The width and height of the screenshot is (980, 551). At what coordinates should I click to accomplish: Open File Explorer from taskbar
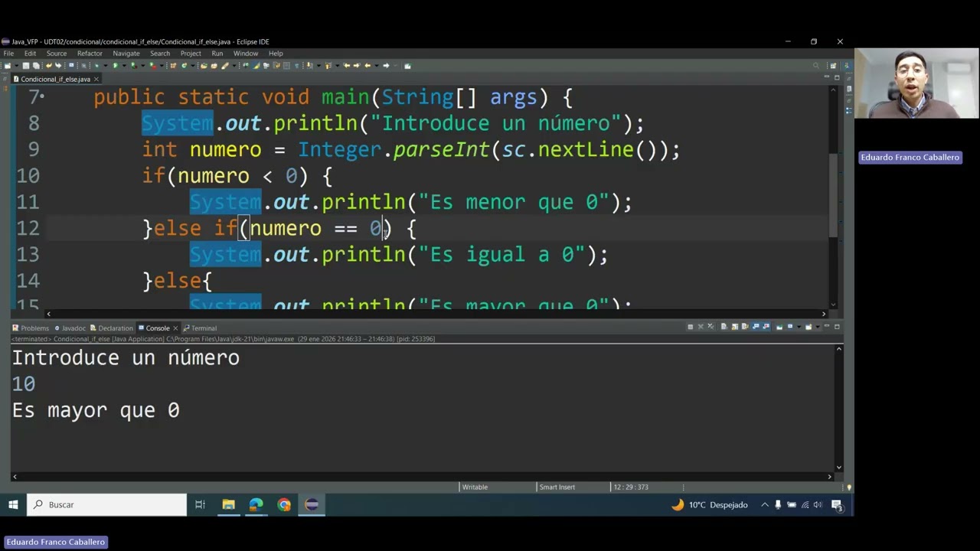coord(228,504)
